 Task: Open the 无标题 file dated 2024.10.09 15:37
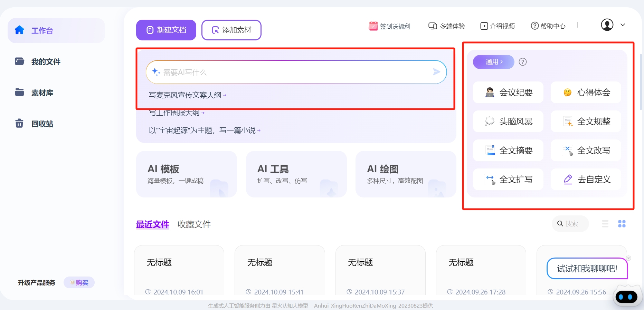pos(380,270)
